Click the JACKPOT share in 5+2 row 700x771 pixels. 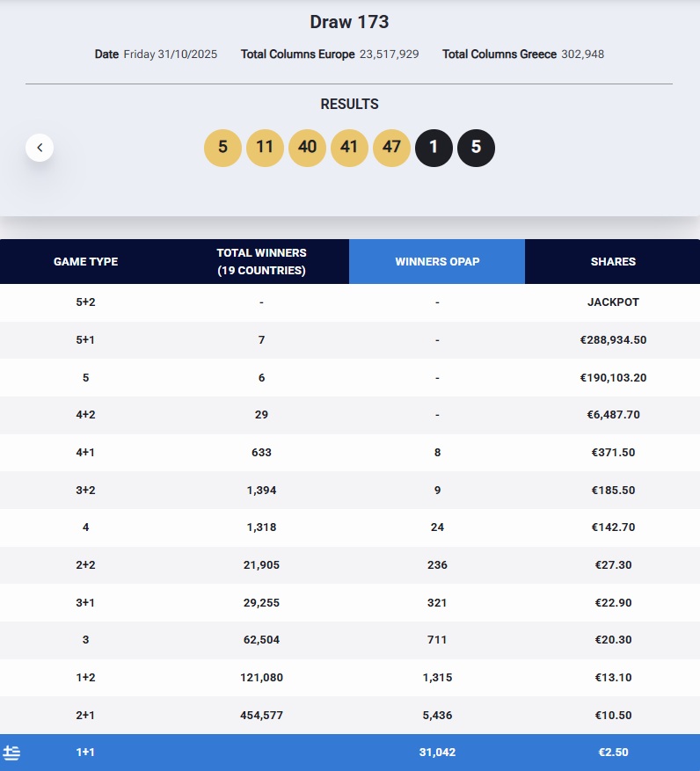pos(613,302)
